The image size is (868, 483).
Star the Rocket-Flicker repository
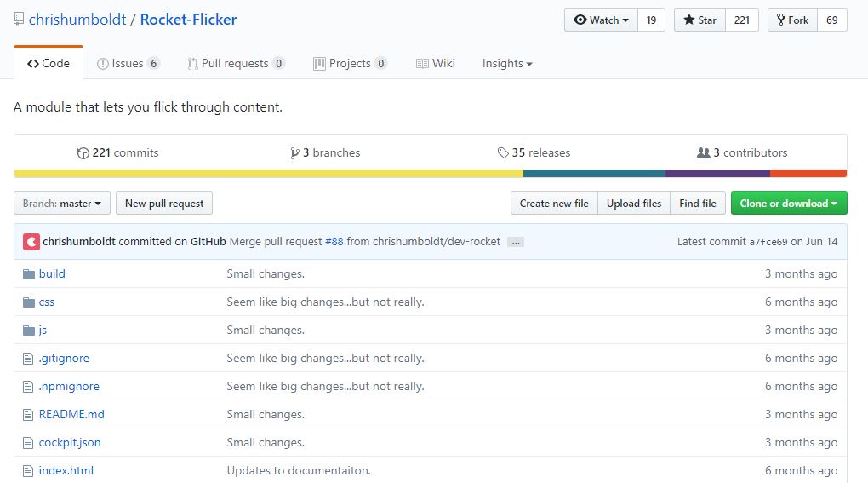(700, 20)
